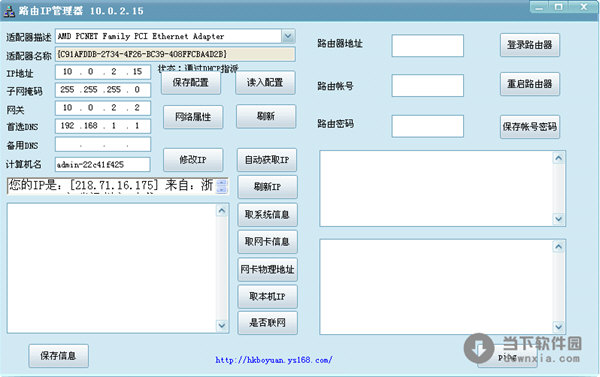Open 网络属性 network properties
This screenshot has height=377, width=600.
tap(193, 117)
